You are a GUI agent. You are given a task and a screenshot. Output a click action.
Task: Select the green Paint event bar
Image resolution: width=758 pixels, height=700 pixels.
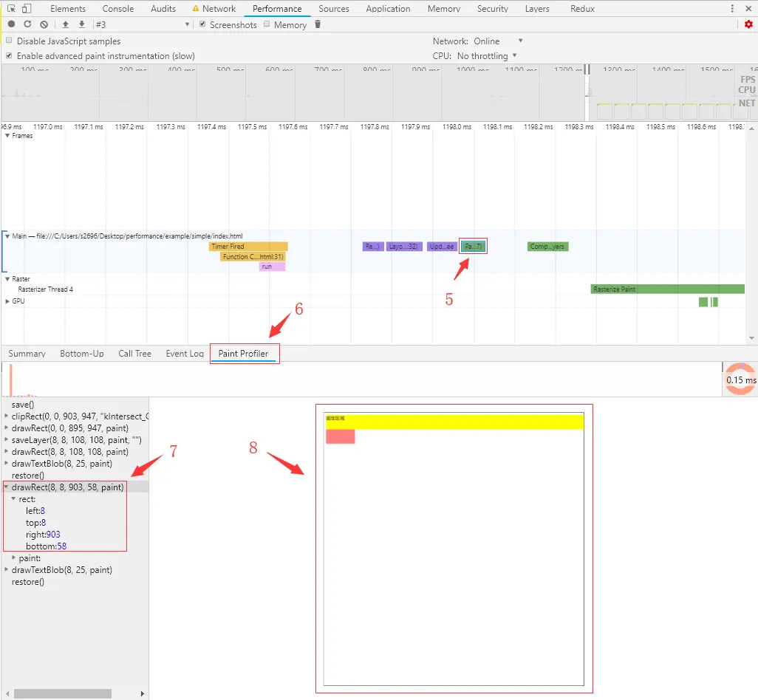[x=474, y=247]
